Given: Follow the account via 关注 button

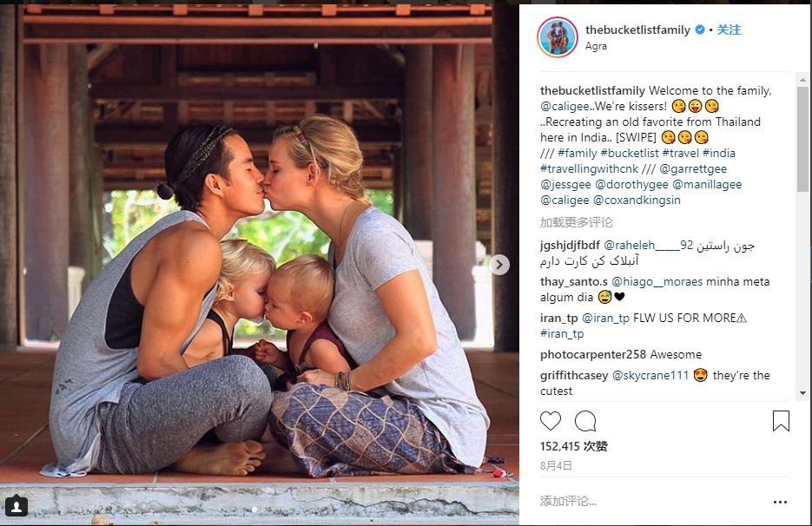Looking at the screenshot, I should coord(729,30).
